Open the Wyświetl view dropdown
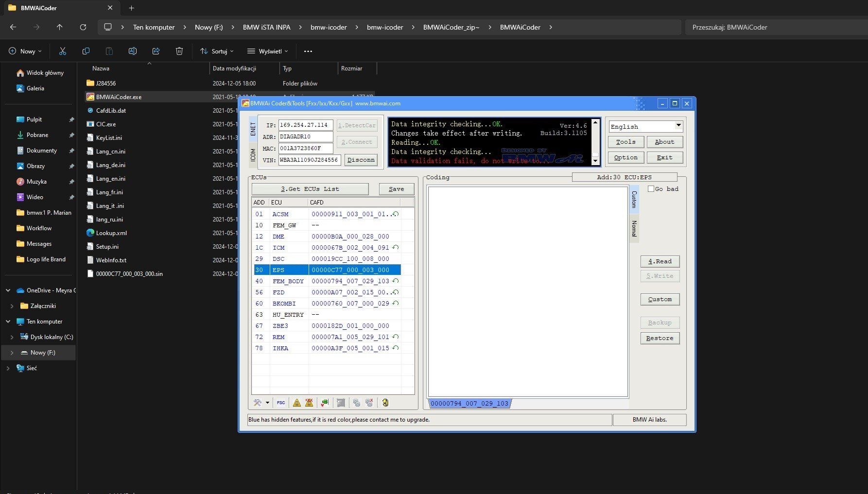The width and height of the screenshot is (868, 494). [268, 51]
